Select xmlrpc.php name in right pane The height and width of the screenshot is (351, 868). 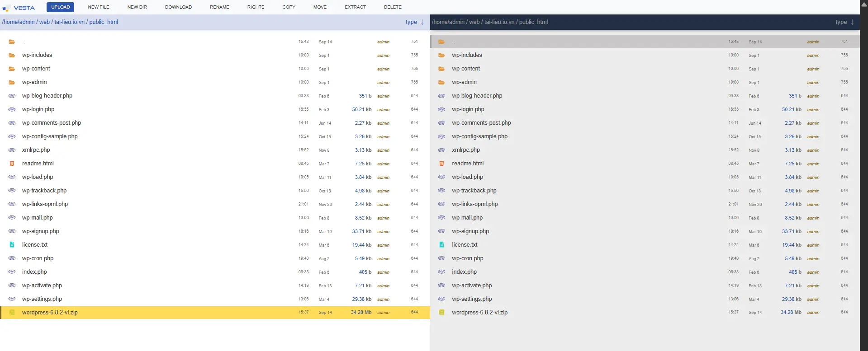pos(466,150)
